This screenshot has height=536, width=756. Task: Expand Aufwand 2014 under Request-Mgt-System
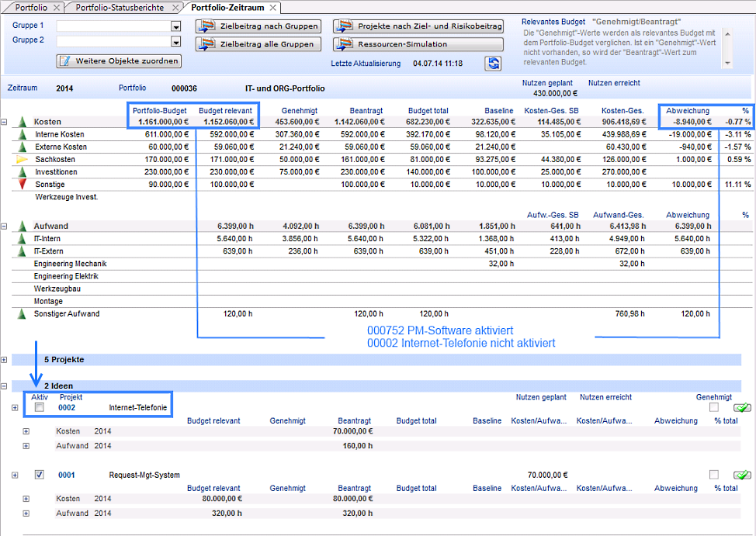26,514
